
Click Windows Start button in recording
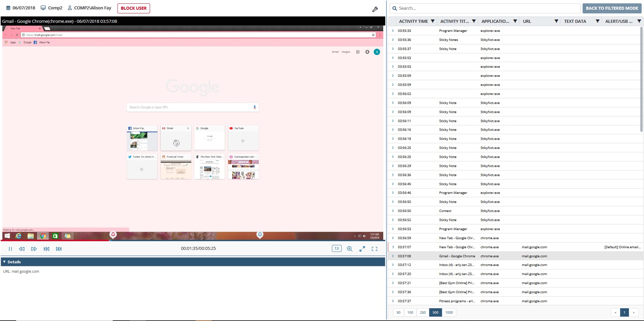(x=7, y=236)
